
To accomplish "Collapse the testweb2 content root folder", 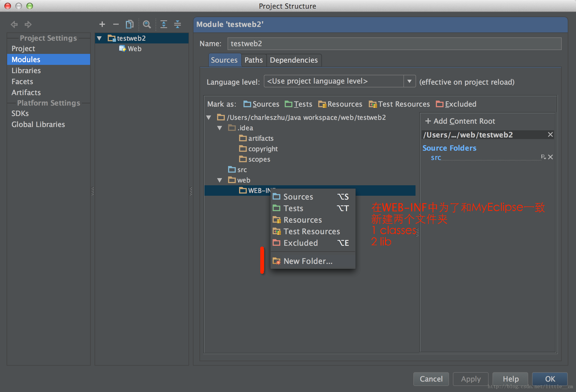I will click(209, 118).
